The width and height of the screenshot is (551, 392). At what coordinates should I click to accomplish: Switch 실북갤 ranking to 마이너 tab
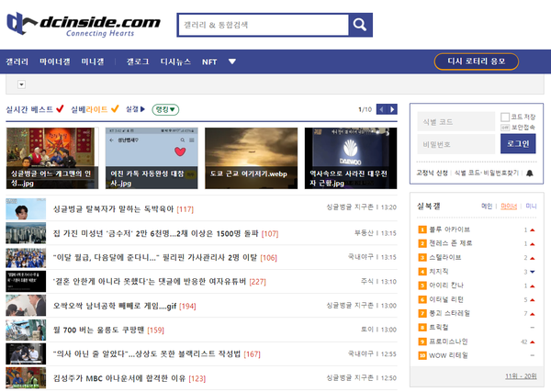tap(509, 207)
